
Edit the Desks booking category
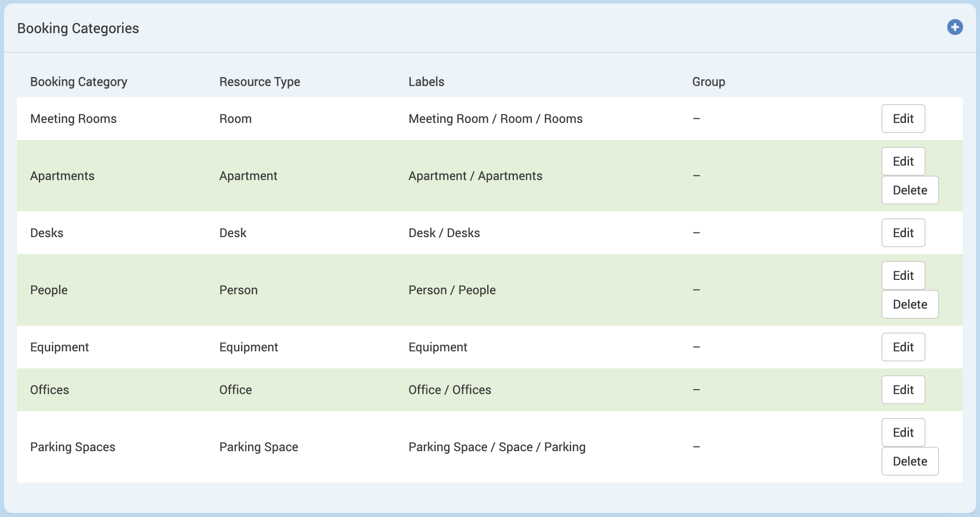tap(903, 233)
